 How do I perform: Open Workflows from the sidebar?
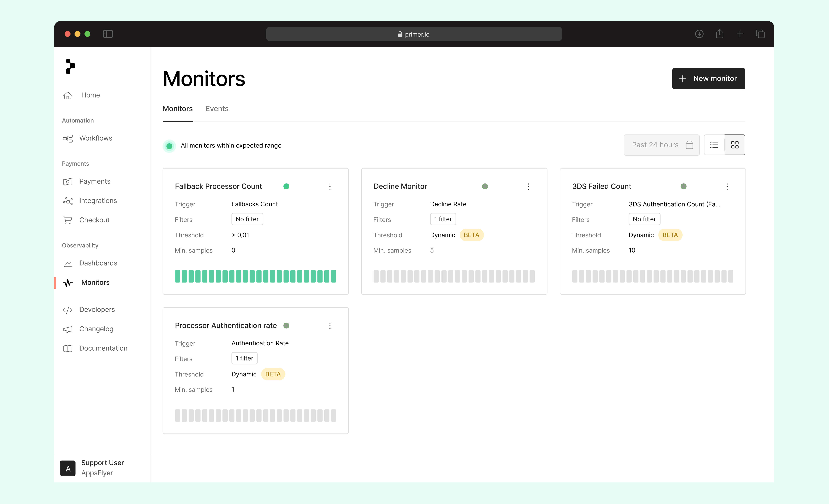pyautogui.click(x=95, y=138)
